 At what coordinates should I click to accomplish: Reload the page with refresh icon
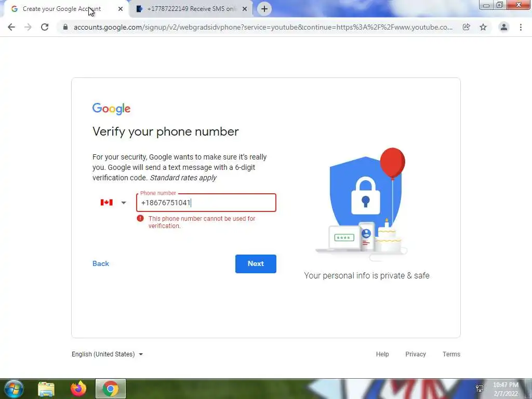pyautogui.click(x=45, y=27)
